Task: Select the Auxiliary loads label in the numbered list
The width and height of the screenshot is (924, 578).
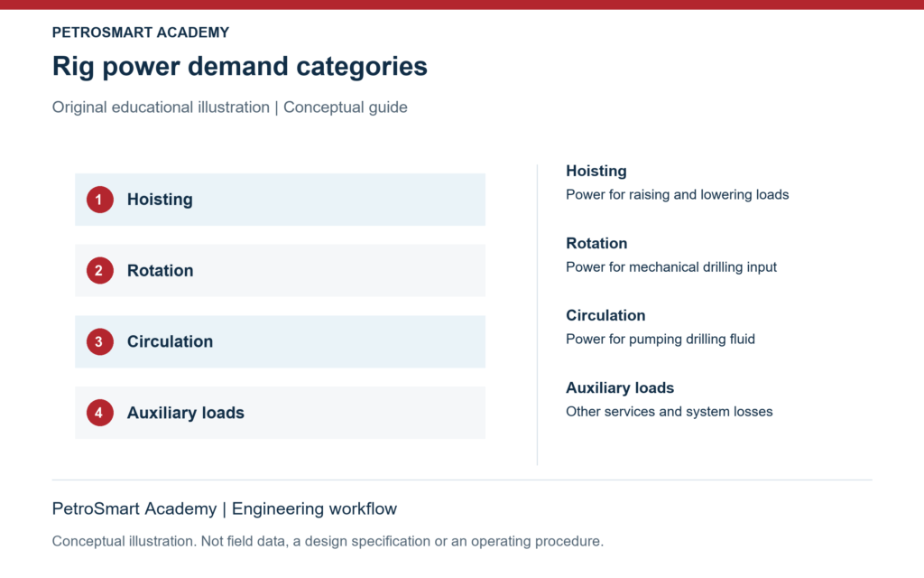Action: coord(186,413)
